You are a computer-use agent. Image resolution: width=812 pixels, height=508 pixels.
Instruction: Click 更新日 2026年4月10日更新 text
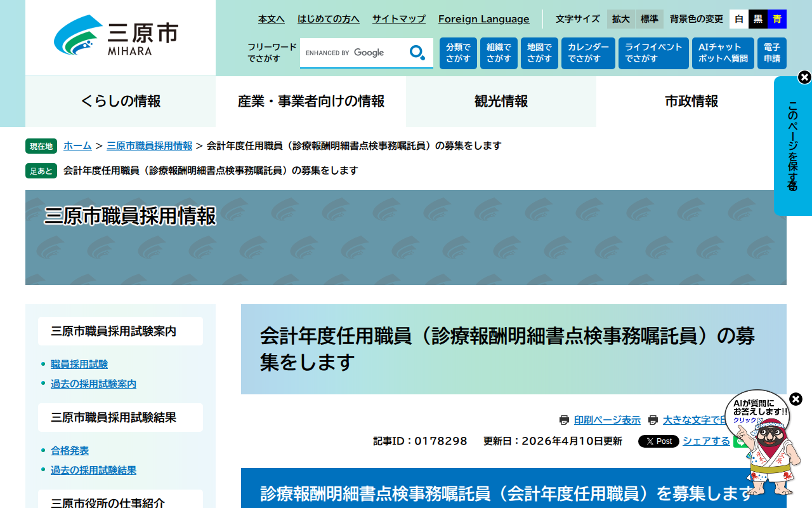click(x=553, y=441)
